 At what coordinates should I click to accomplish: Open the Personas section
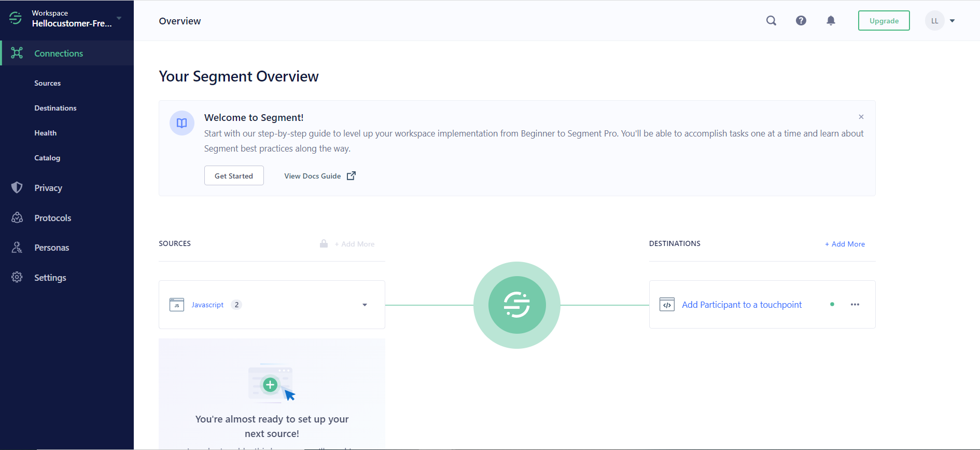coord(52,248)
